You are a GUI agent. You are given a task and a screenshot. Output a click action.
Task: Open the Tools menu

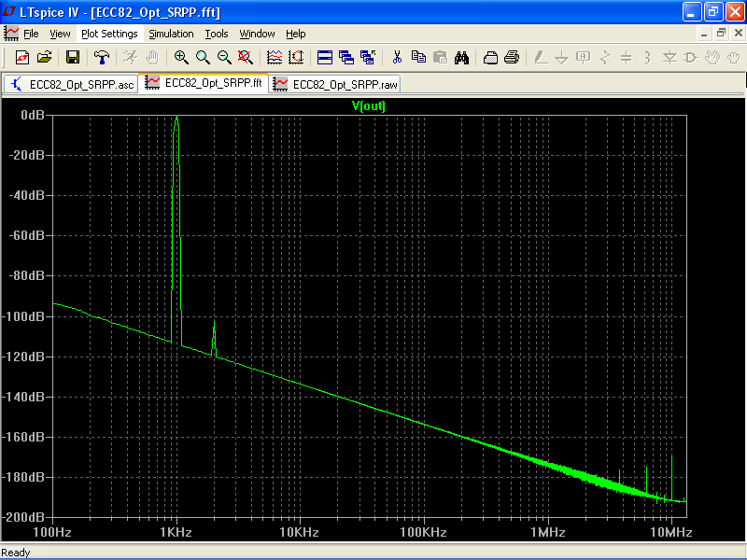217,34
